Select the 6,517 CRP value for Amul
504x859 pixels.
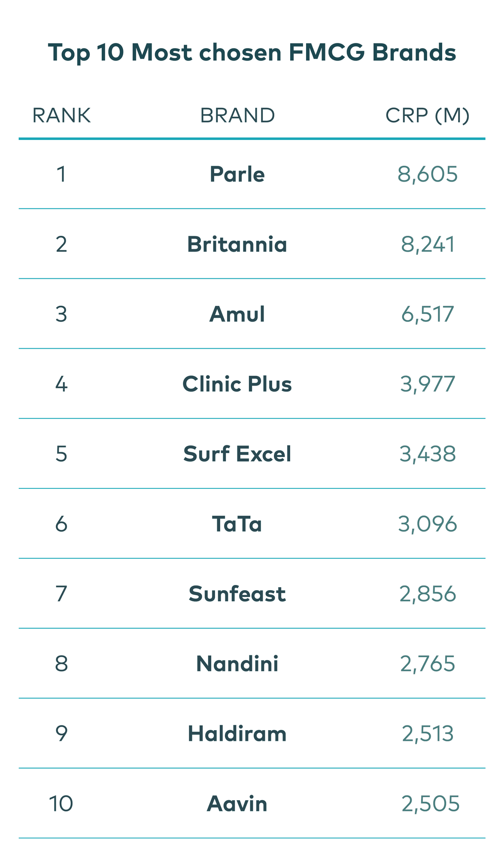click(428, 314)
